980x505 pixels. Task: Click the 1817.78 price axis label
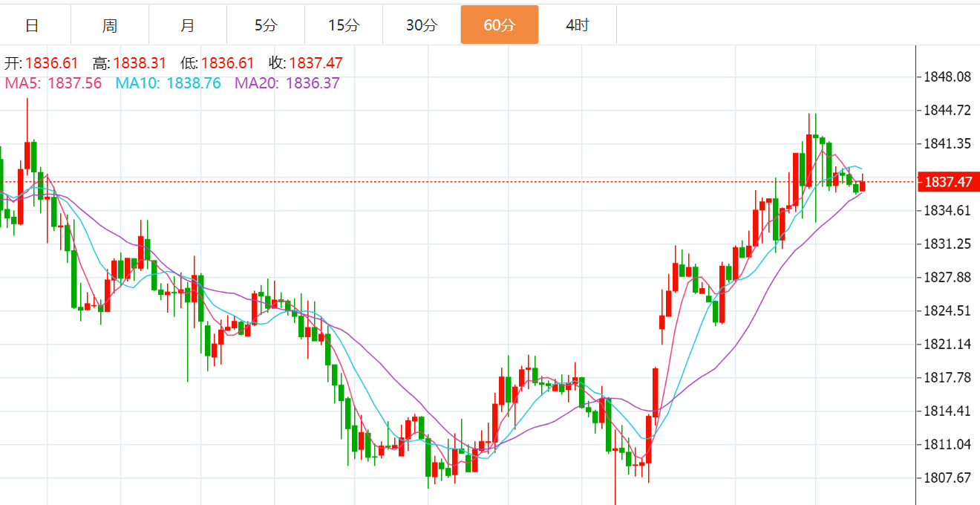tap(947, 377)
